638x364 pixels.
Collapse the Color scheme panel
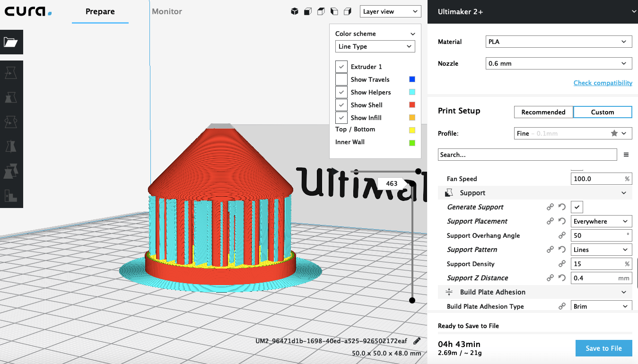[x=413, y=34]
